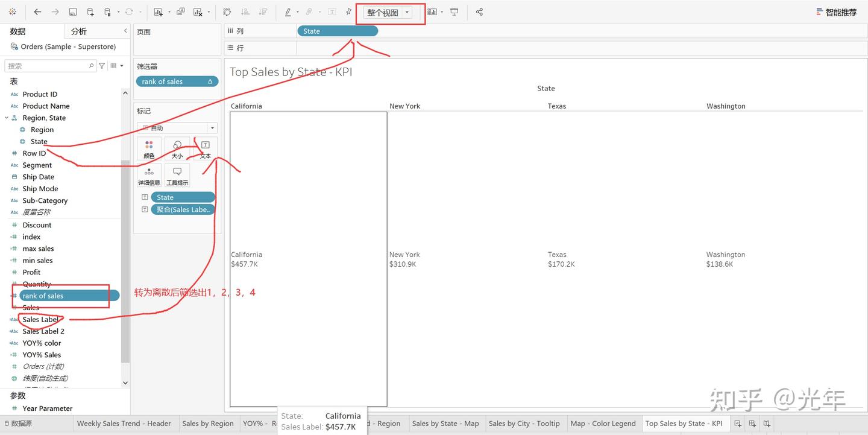The image size is (868, 435).
Task: Open the Map - Color Legend sheet tab
Action: click(603, 424)
